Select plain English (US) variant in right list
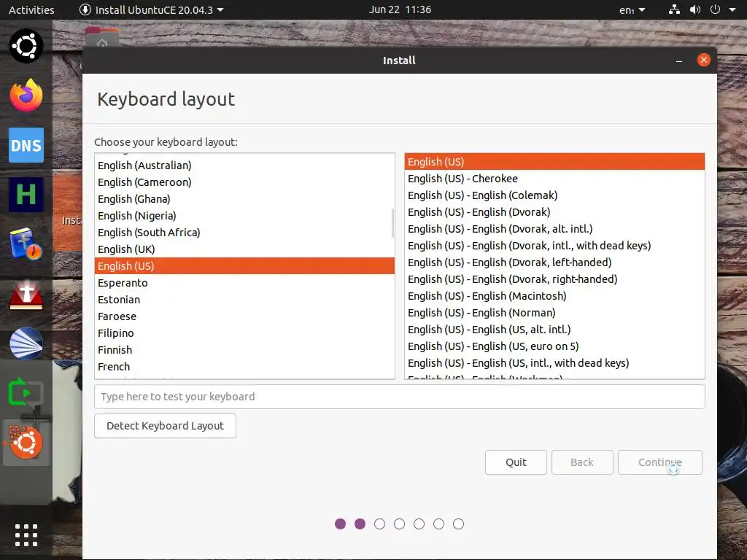Screen dimensions: 747x560 pyautogui.click(x=554, y=161)
